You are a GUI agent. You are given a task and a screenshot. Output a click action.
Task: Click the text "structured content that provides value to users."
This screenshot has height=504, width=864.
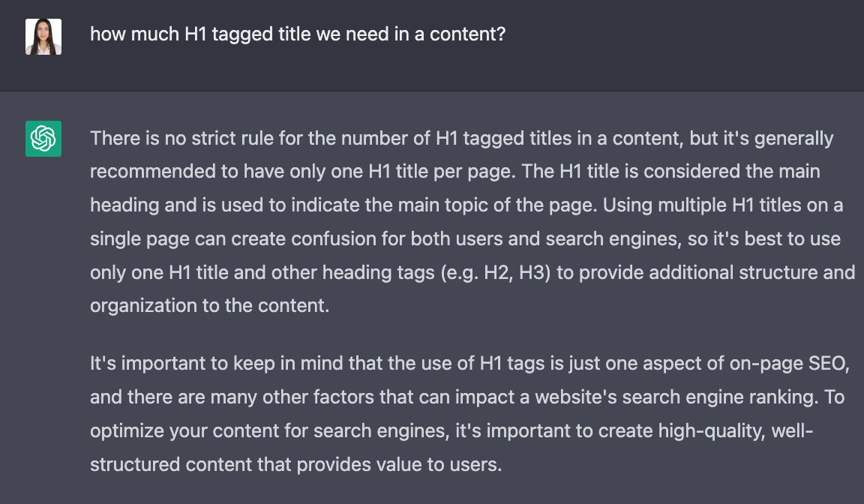296,465
